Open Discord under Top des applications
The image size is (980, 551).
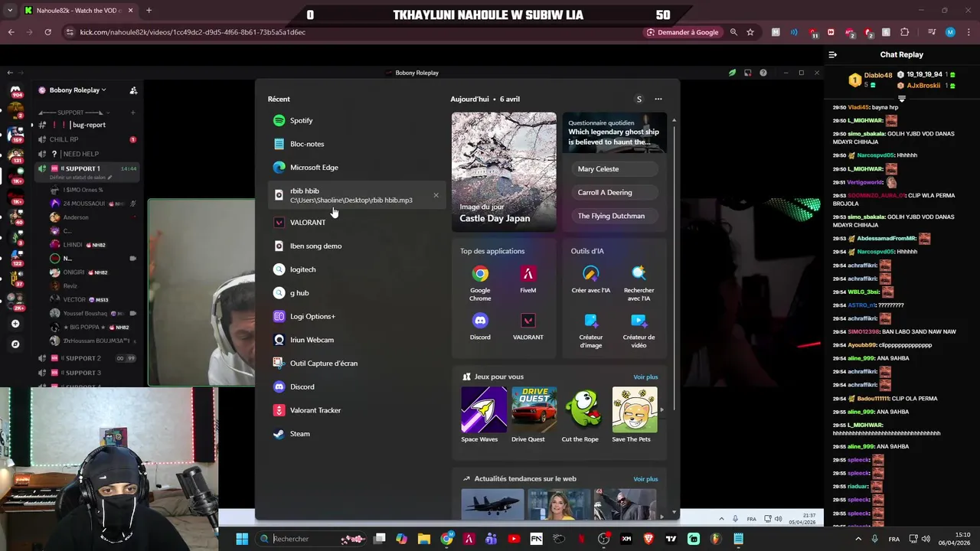[x=480, y=326]
